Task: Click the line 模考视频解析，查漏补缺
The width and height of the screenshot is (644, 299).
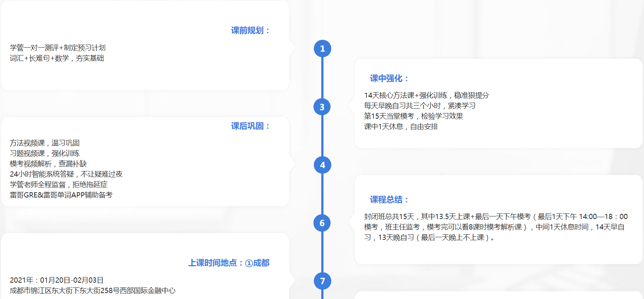Action: (48, 164)
